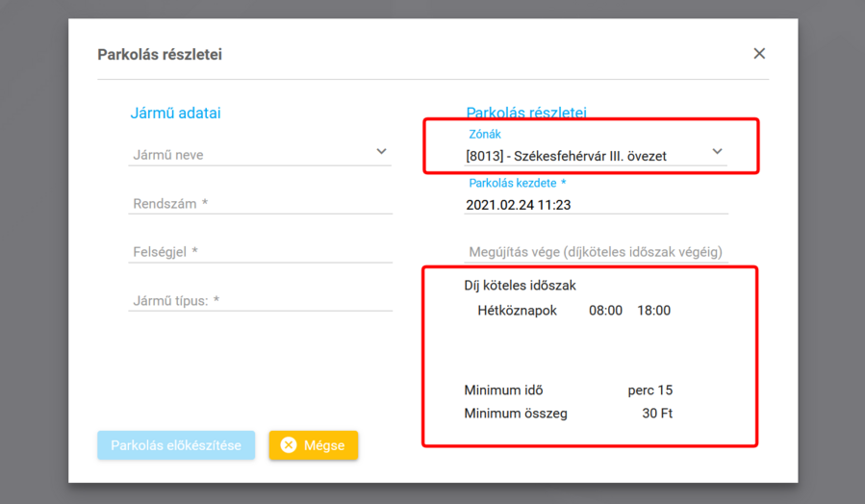Click into the Felségjel field
The height and width of the screenshot is (504, 865).
click(260, 252)
